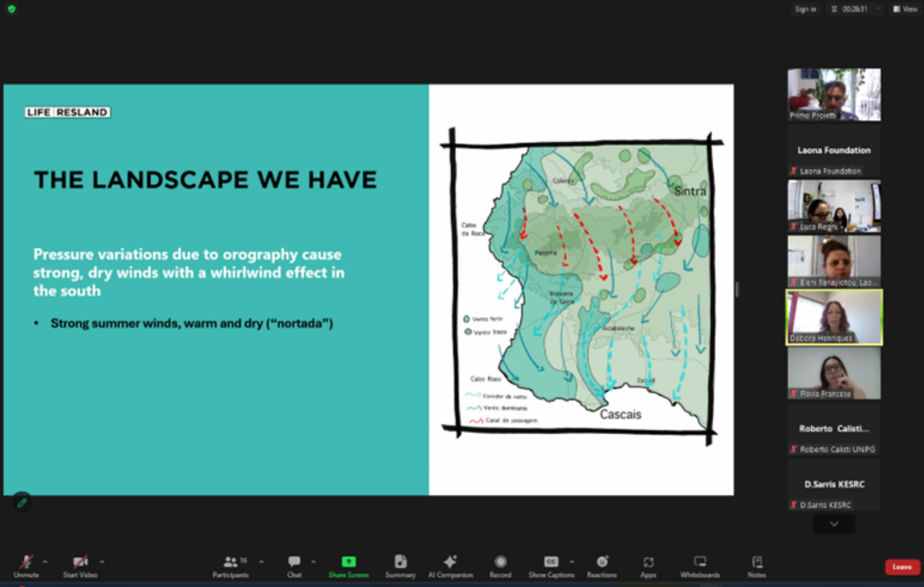Screen dimensions: 924x587
Task: Click the muted mic icon on Flavia Francese
Action: coord(794,394)
